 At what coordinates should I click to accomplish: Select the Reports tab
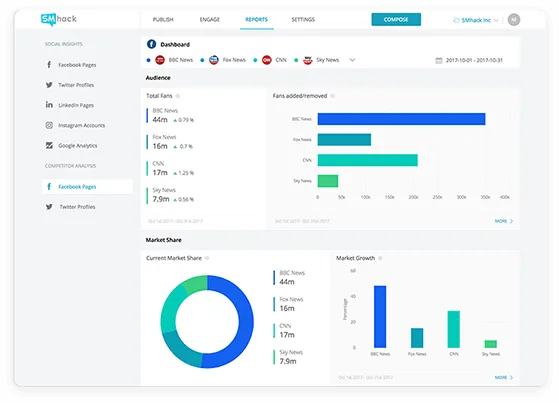pyautogui.click(x=256, y=20)
